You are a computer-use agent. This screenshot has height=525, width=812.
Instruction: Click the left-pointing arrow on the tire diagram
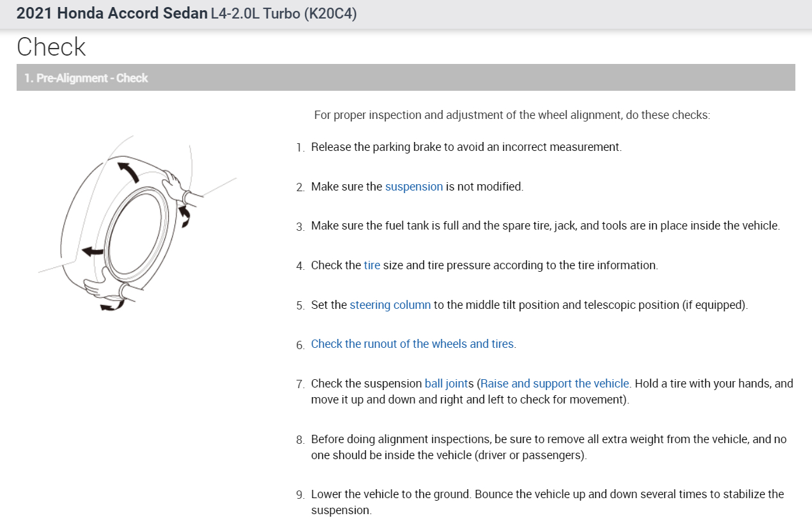(x=92, y=250)
